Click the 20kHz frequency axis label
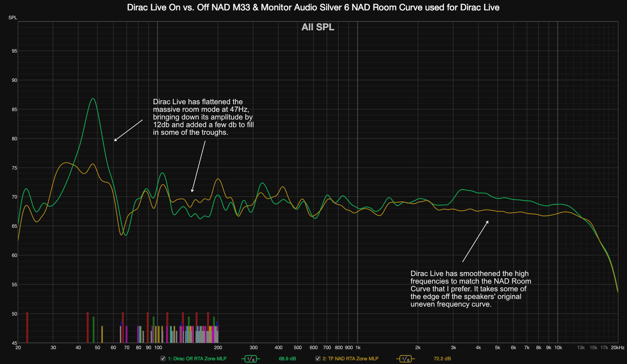 (x=618, y=347)
